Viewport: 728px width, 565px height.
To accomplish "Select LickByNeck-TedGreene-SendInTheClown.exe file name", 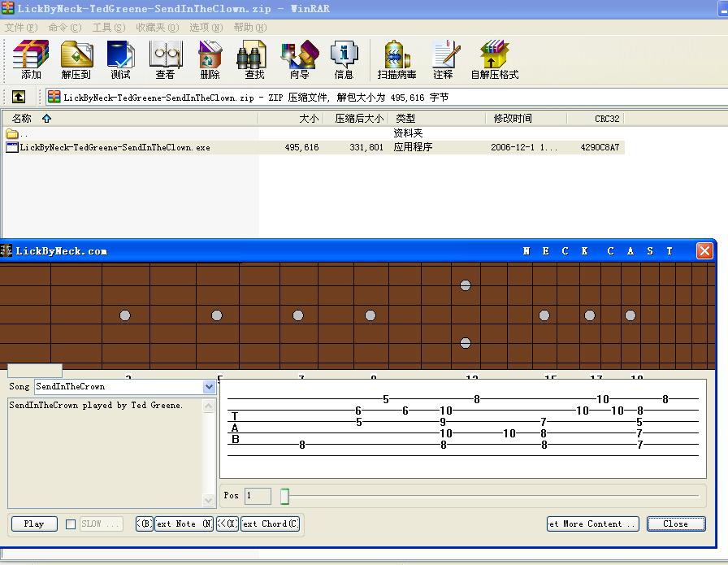I will pyautogui.click(x=115, y=147).
